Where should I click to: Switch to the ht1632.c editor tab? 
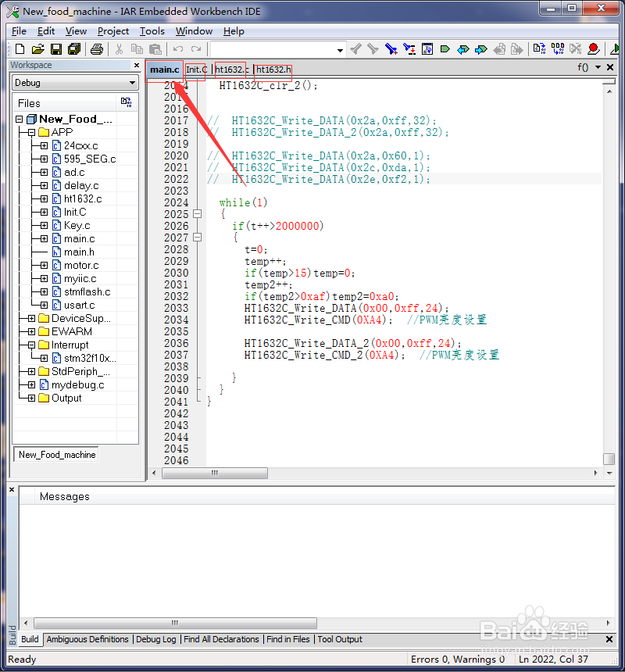coord(231,70)
